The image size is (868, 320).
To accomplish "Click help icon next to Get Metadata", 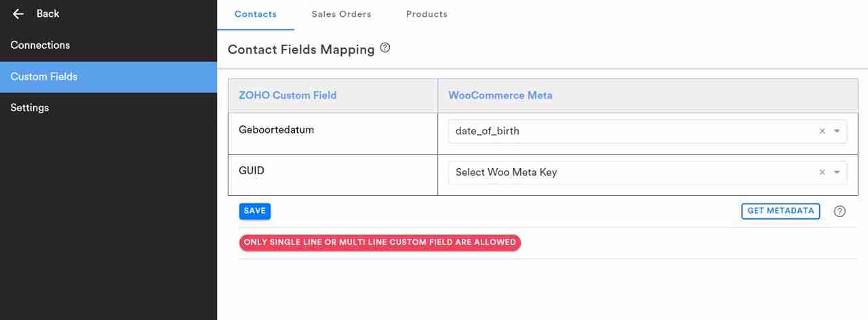I will point(840,212).
